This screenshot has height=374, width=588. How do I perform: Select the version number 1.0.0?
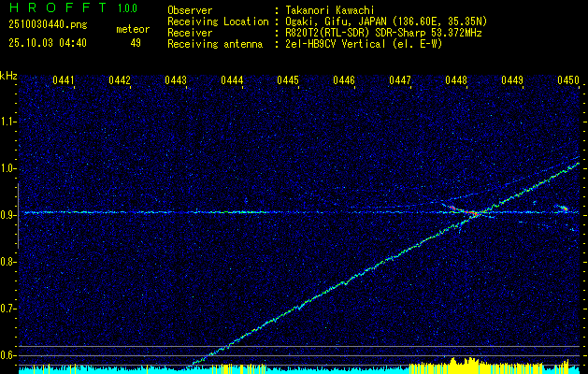127,8
